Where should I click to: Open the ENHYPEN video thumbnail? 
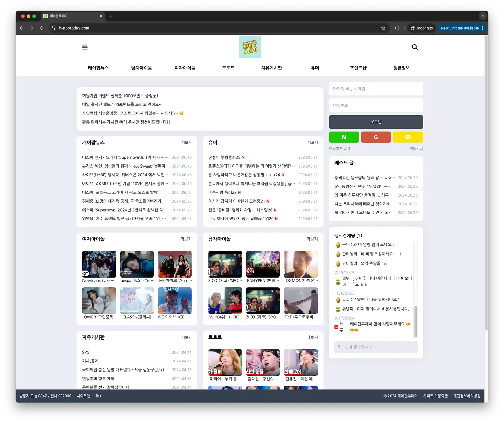[263, 264]
